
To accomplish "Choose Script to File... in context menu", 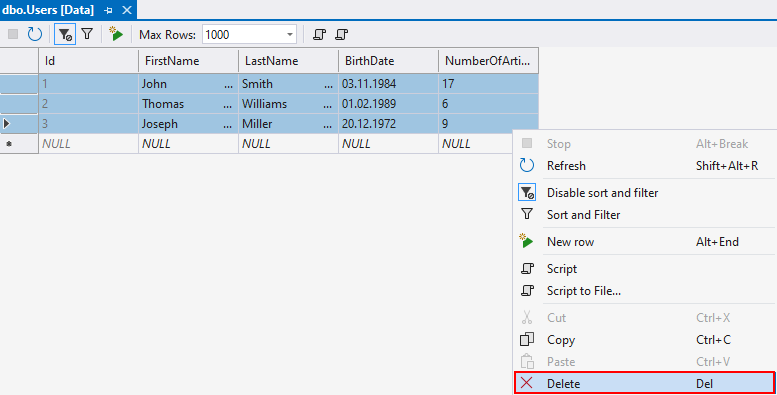I will 644,291.
